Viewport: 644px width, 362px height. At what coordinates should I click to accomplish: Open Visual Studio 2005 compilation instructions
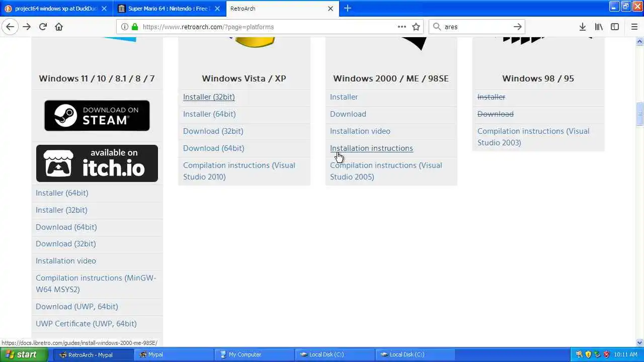(x=386, y=171)
